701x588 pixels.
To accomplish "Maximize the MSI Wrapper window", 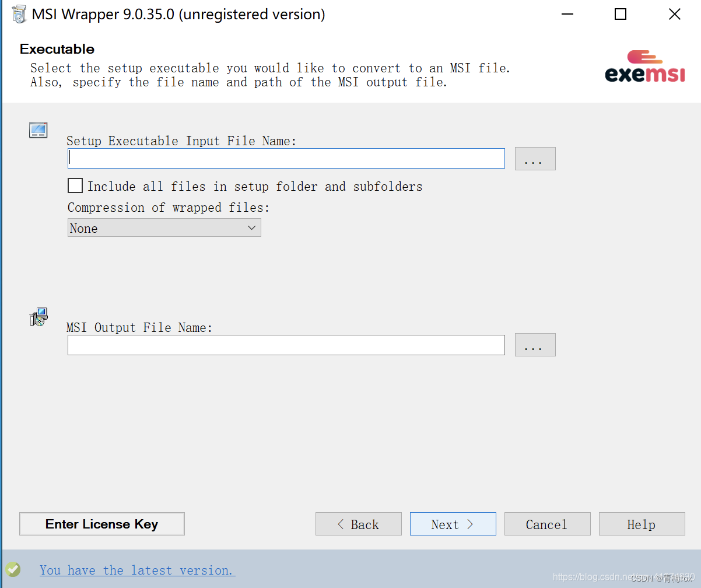I will 621,14.
